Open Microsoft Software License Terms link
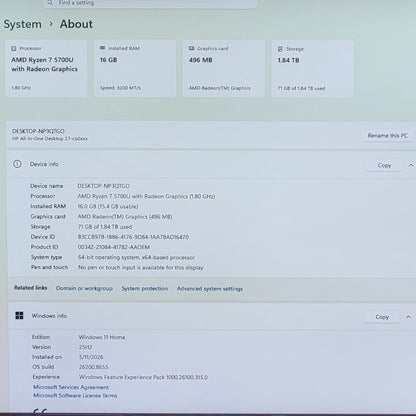The width and height of the screenshot is (416, 416). click(75, 396)
